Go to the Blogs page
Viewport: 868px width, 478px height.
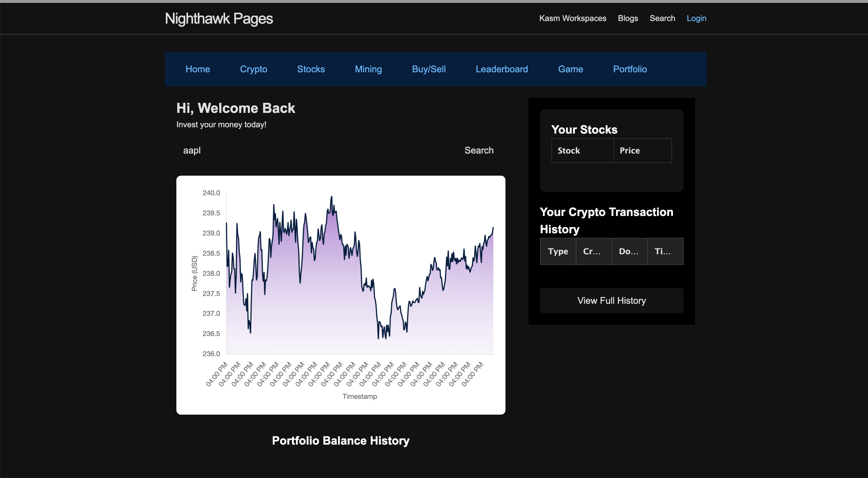(x=628, y=18)
